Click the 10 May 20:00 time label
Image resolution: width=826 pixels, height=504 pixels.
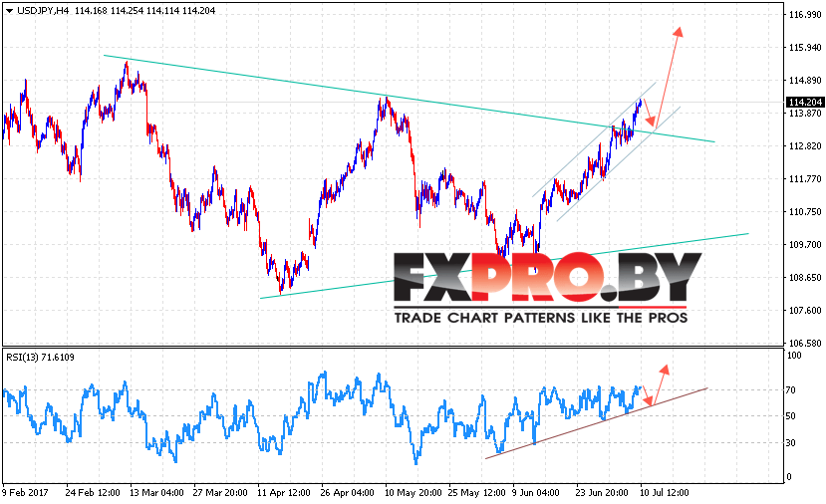coord(413,493)
